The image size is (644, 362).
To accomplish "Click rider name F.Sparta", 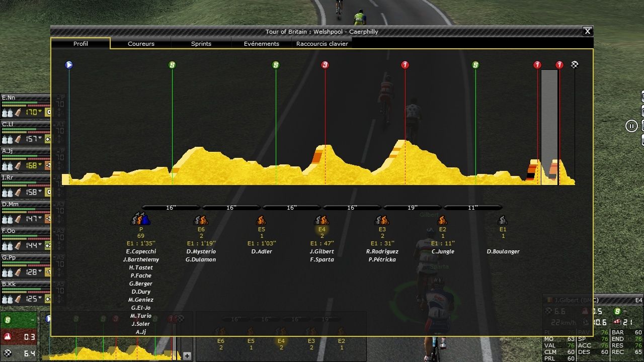I will pos(322,259).
